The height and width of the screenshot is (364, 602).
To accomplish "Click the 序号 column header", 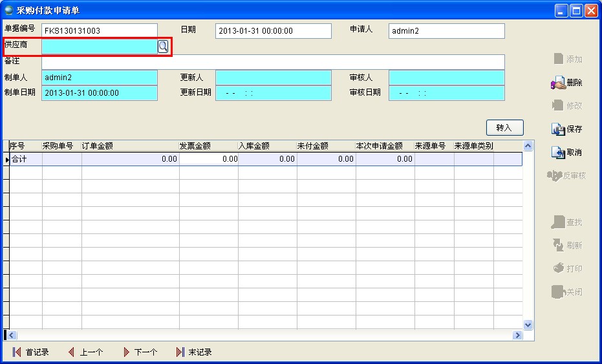I will [26, 146].
